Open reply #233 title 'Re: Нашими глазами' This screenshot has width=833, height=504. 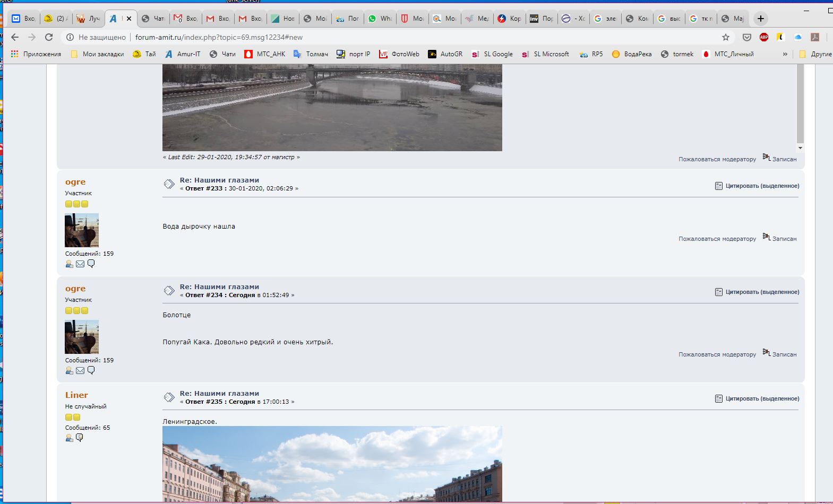(x=219, y=180)
